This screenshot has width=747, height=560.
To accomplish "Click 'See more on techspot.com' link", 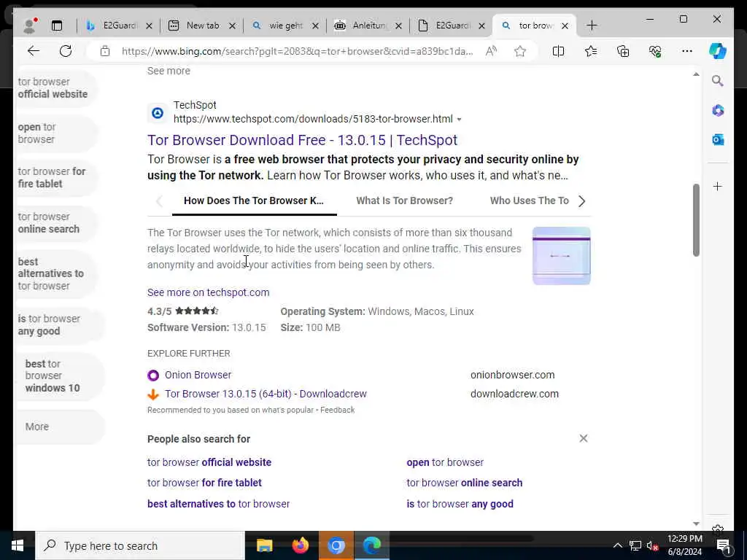I will 208,292.
